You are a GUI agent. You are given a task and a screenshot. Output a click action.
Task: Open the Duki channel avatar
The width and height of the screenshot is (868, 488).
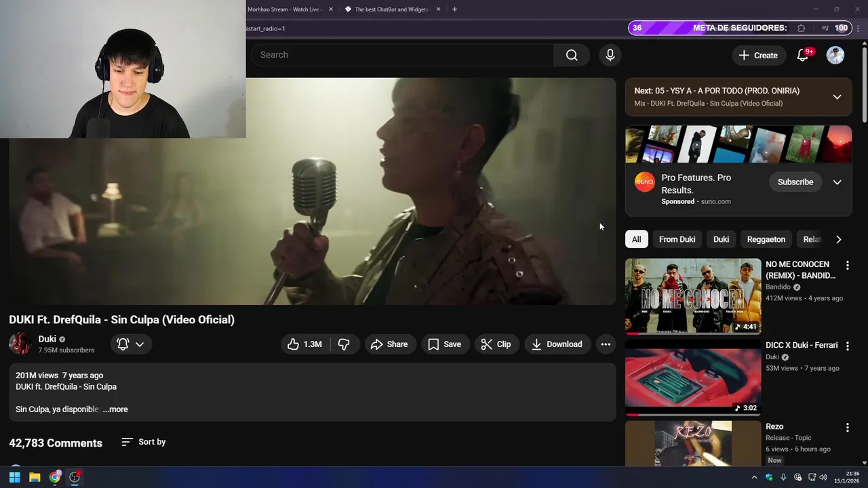point(20,344)
